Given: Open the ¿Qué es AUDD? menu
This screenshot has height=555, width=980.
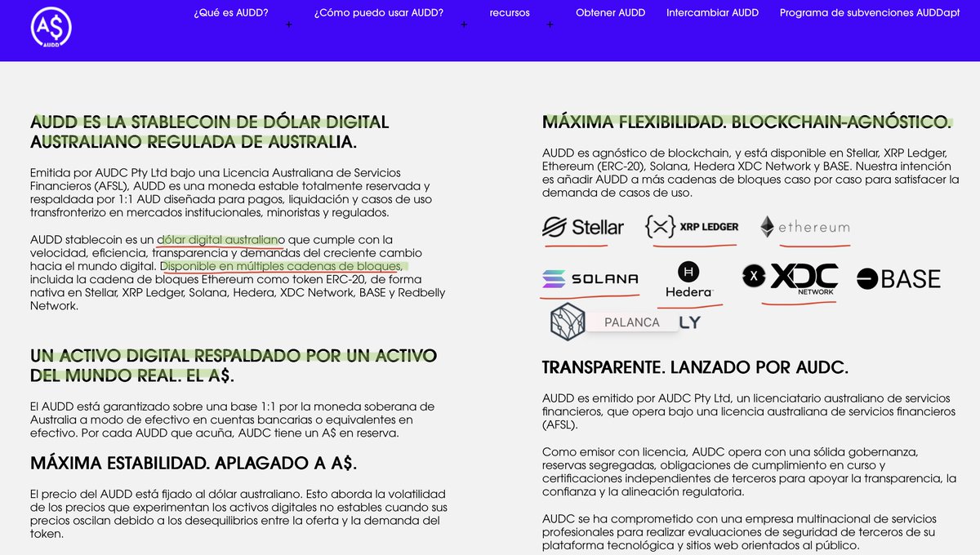Looking at the screenshot, I should pyautogui.click(x=231, y=12).
